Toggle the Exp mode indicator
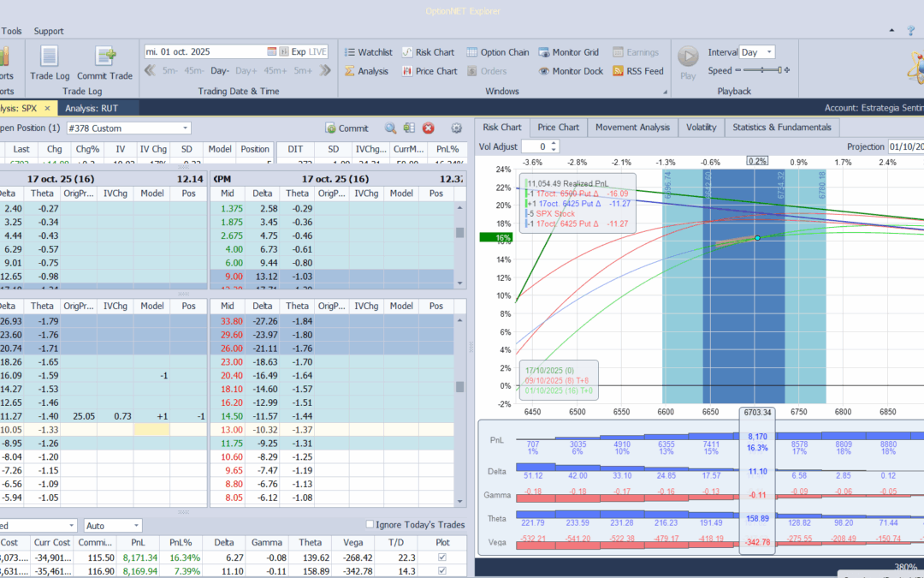The width and height of the screenshot is (924, 578). pos(299,52)
